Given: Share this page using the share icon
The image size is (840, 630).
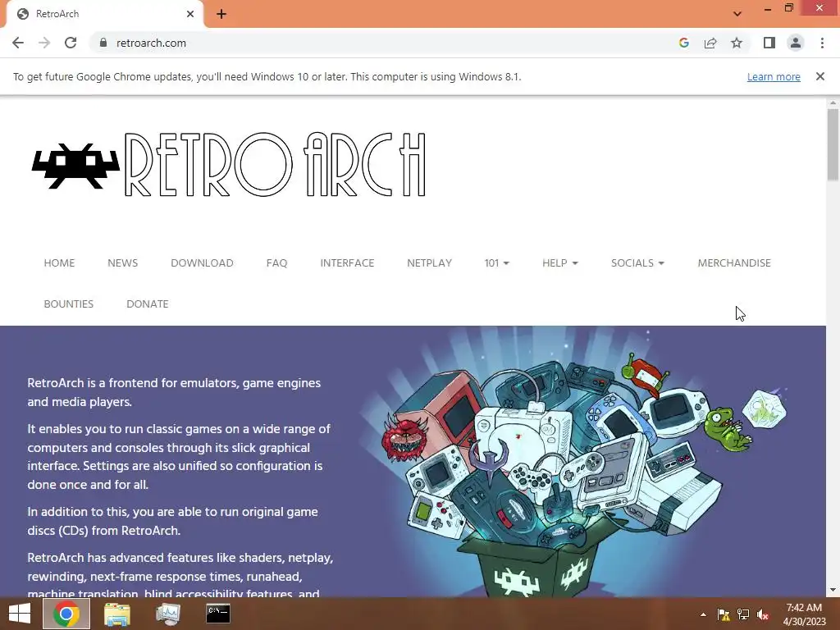Looking at the screenshot, I should (710, 43).
